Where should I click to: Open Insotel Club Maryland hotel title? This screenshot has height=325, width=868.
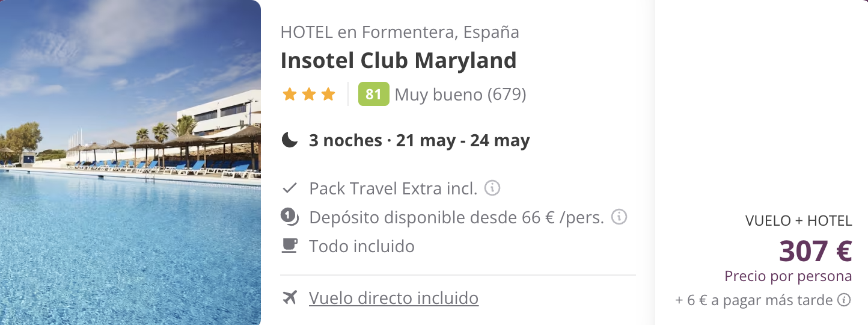pyautogui.click(x=399, y=60)
